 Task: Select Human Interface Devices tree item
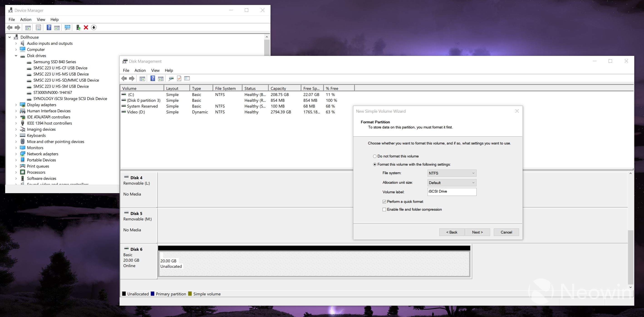click(49, 111)
